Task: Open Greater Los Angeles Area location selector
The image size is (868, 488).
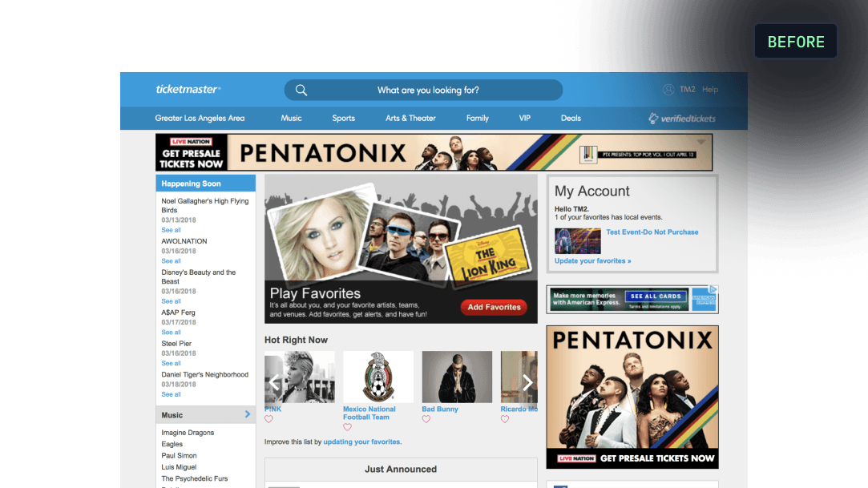Action: [x=200, y=119]
